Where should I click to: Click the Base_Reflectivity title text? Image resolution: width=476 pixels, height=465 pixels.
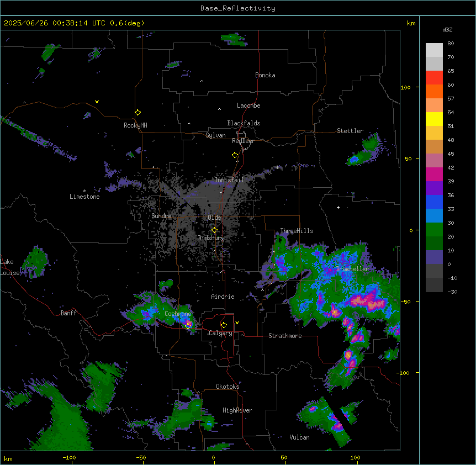coord(238,8)
